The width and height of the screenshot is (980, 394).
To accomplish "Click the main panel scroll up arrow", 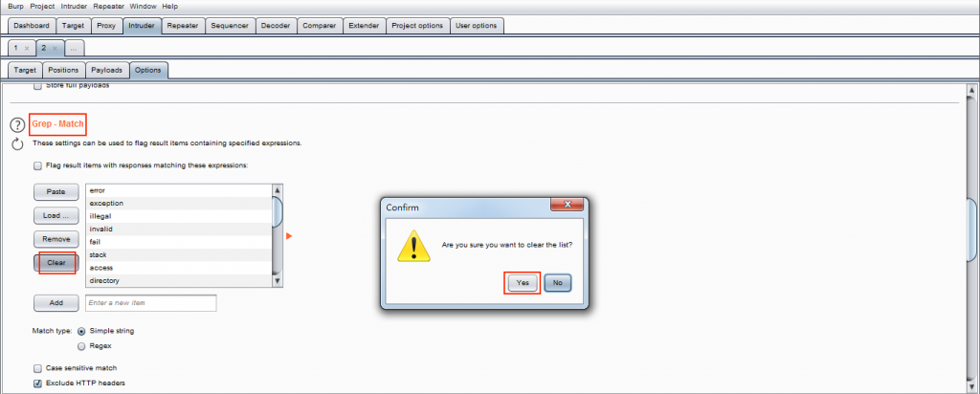I will 970,91.
